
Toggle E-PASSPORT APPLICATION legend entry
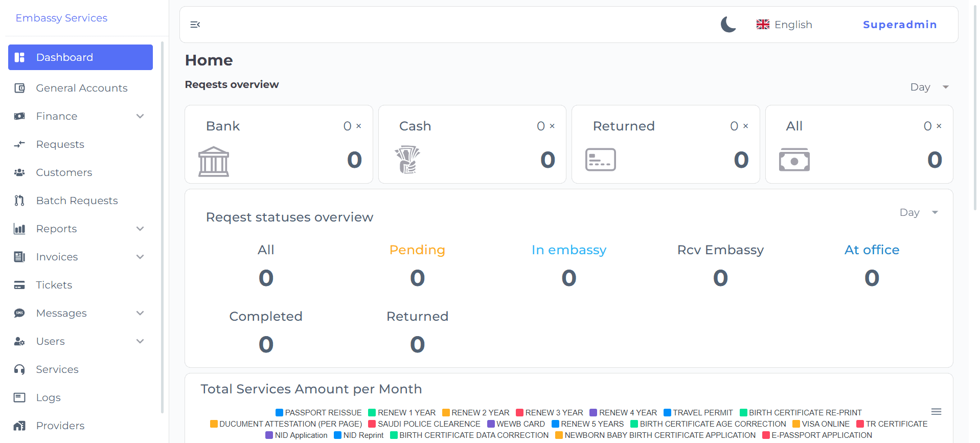click(817, 435)
